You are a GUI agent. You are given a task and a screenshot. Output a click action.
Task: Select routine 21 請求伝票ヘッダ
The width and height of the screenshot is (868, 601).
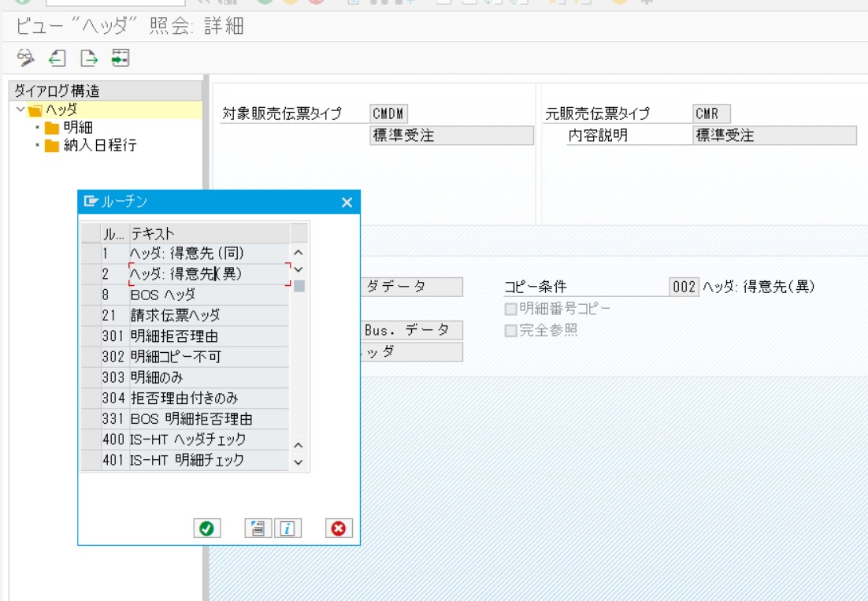pos(175,316)
